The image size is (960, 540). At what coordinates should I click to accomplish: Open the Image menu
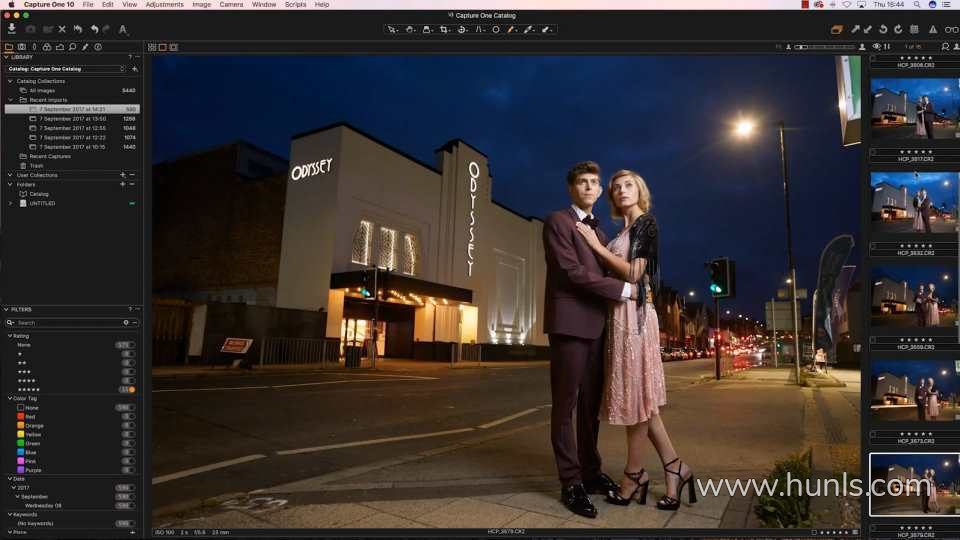tap(201, 4)
